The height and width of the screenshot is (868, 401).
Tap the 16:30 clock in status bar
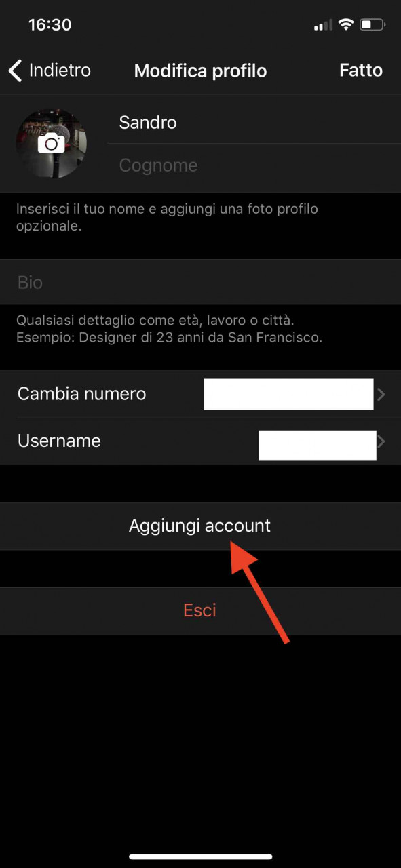tap(50, 25)
